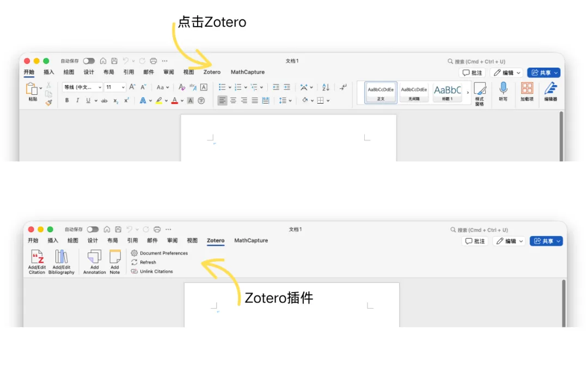Decrease indent in upper window ribbon
This screenshot has height=368, width=588.
tap(275, 87)
